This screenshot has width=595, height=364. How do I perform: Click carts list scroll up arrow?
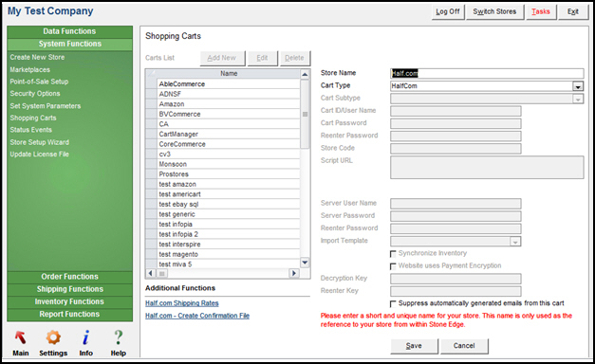[x=305, y=74]
